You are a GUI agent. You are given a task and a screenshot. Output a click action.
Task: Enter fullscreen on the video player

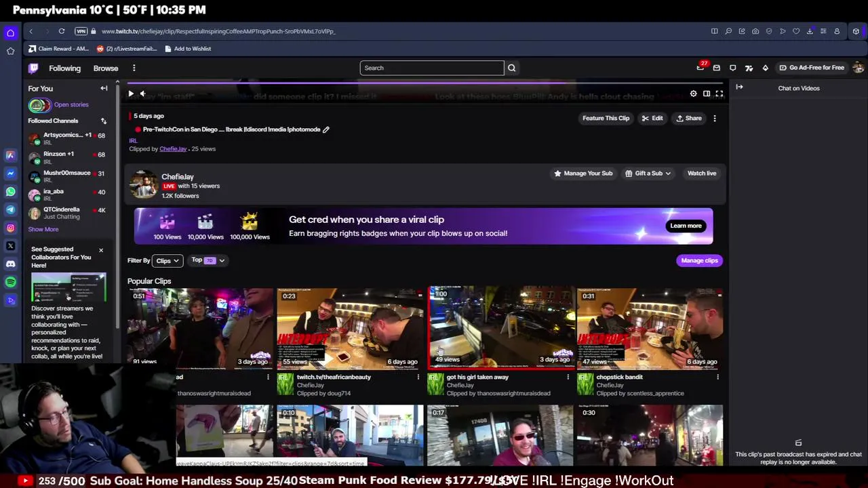[x=719, y=94]
